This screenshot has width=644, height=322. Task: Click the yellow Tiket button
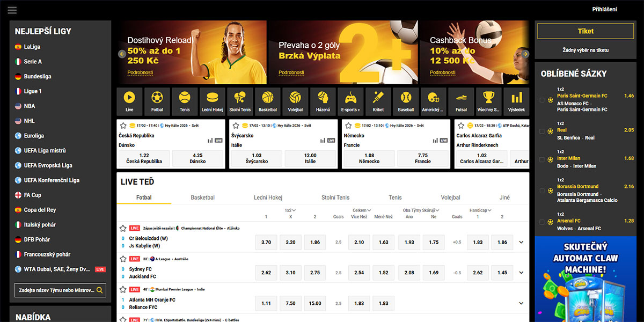[586, 31]
